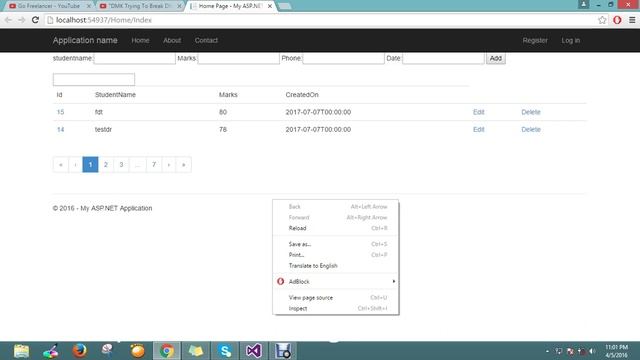Go to pagination page 3
Image resolution: width=640 pixels, height=360 pixels.
coord(121,164)
